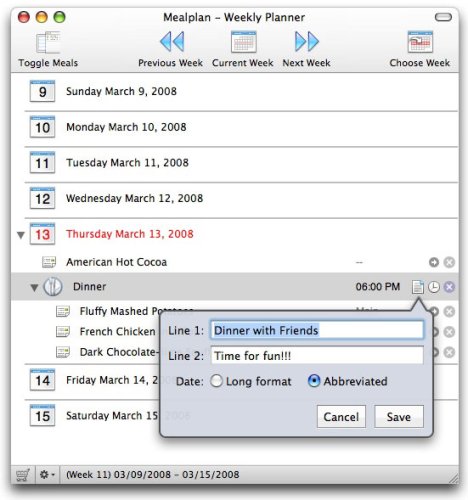Click the arrow icon next to American Hot Cocoa

434,262
